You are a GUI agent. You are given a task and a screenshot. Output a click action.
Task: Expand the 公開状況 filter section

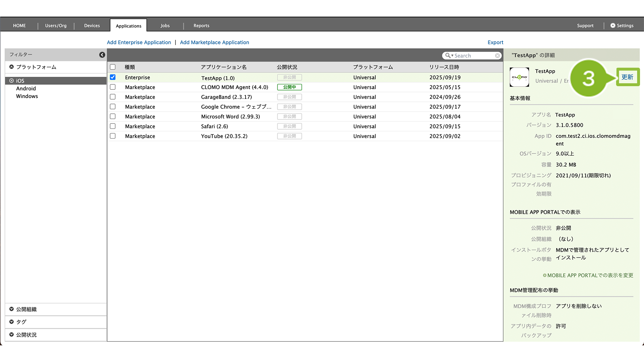point(26,335)
